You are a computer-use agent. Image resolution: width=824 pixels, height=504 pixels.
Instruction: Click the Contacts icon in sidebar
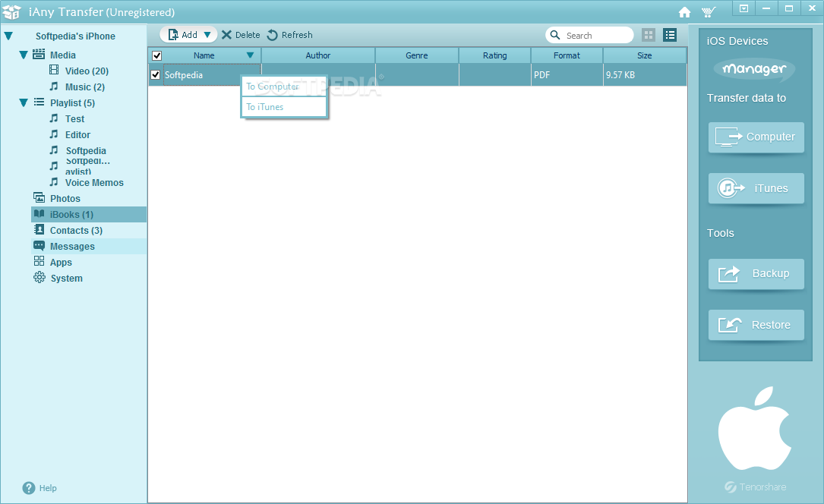39,229
